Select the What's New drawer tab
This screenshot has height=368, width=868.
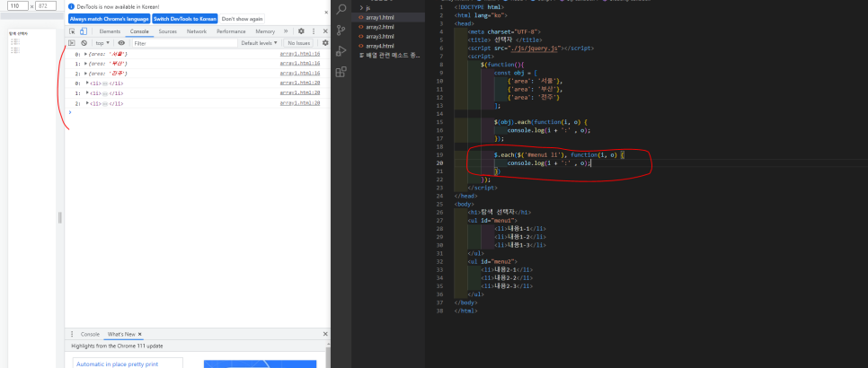point(122,334)
